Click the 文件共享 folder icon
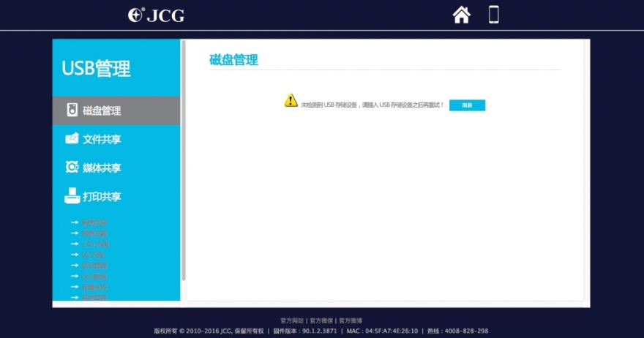The image size is (644, 338). click(x=72, y=139)
